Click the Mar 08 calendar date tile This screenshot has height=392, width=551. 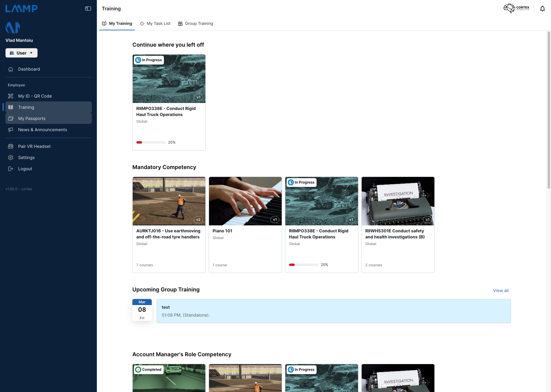142,310
